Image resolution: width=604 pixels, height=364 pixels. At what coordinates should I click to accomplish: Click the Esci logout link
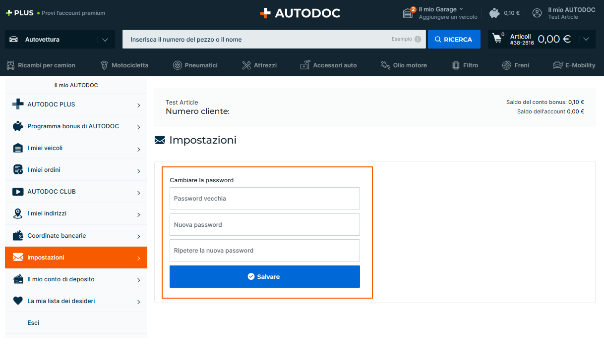coord(33,323)
